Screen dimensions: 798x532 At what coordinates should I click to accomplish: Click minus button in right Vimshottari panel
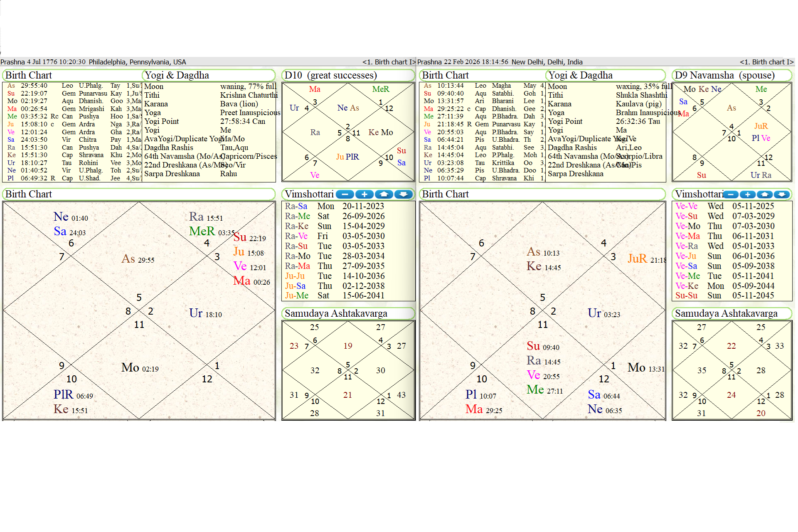731,194
